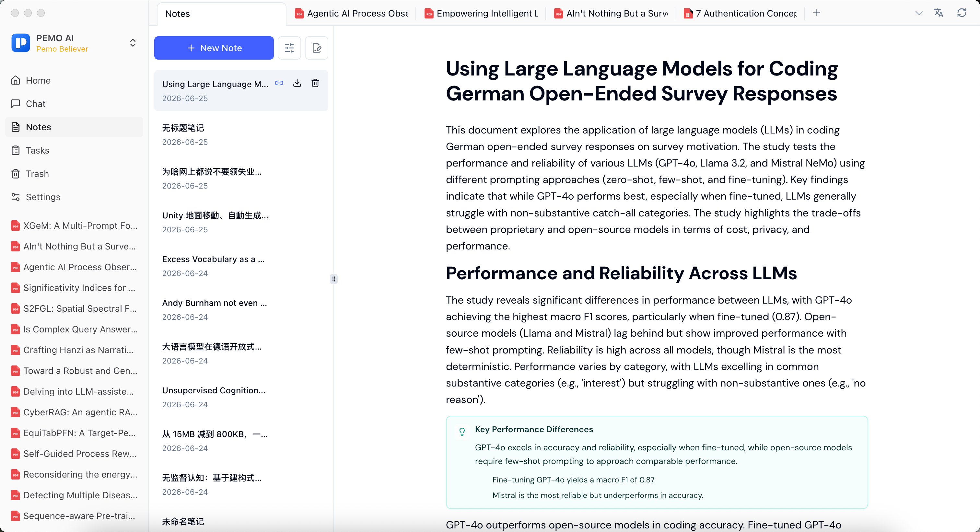Image resolution: width=980 pixels, height=532 pixels.
Task: Switch to the Notes tab
Action: tap(221, 14)
